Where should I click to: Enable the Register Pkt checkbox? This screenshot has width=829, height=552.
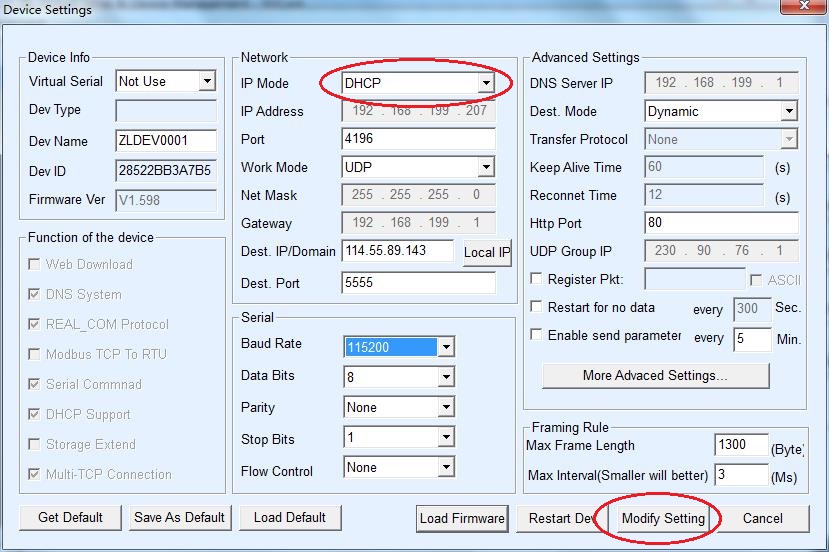pos(537,279)
